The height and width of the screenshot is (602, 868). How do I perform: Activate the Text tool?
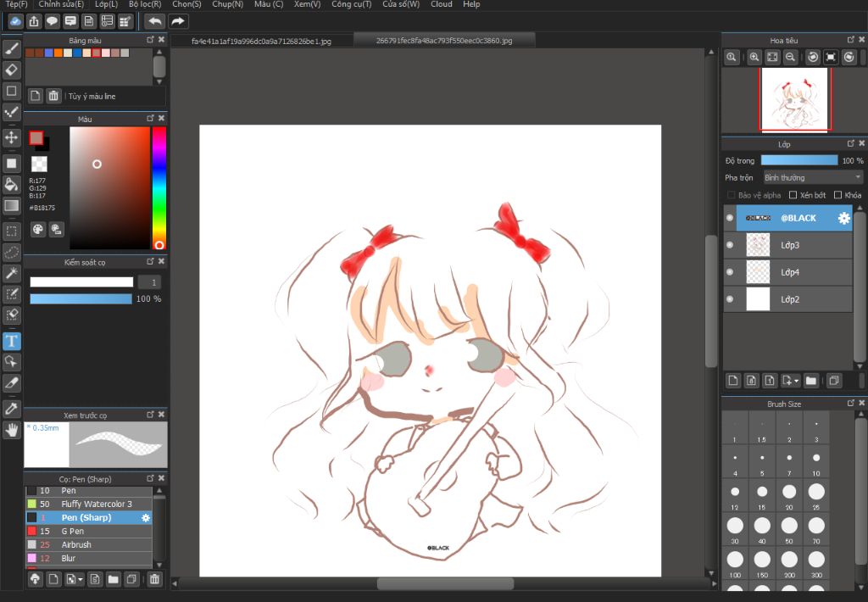(x=12, y=341)
